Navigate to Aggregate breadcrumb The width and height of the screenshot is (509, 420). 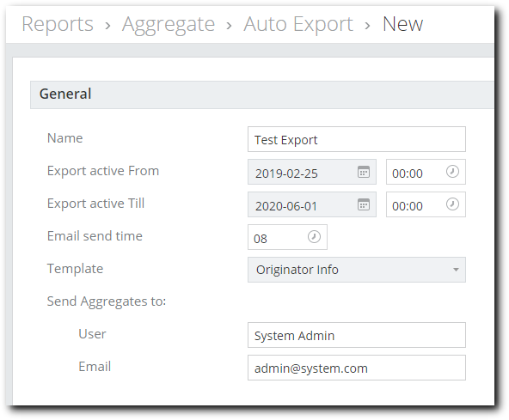169,24
